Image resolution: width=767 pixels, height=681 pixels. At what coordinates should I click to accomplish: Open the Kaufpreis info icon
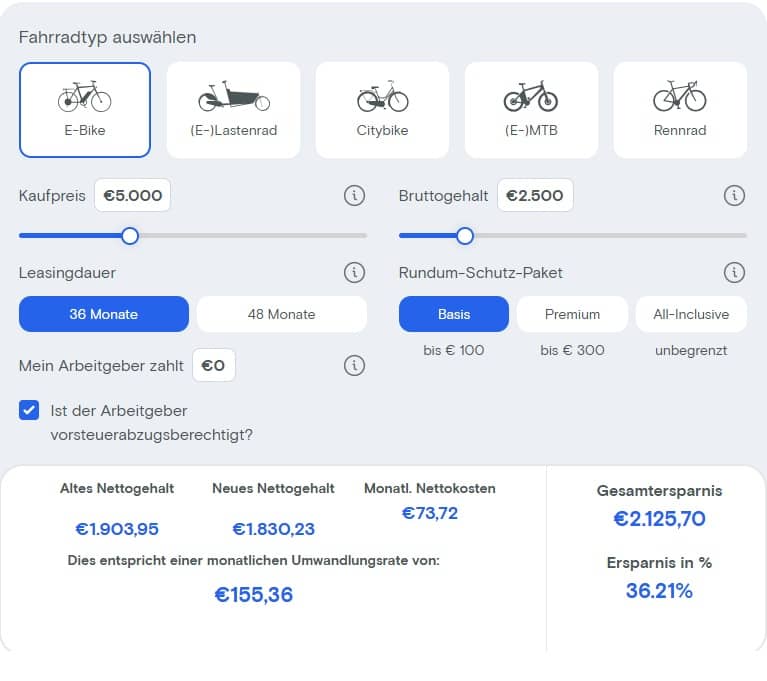point(354,195)
